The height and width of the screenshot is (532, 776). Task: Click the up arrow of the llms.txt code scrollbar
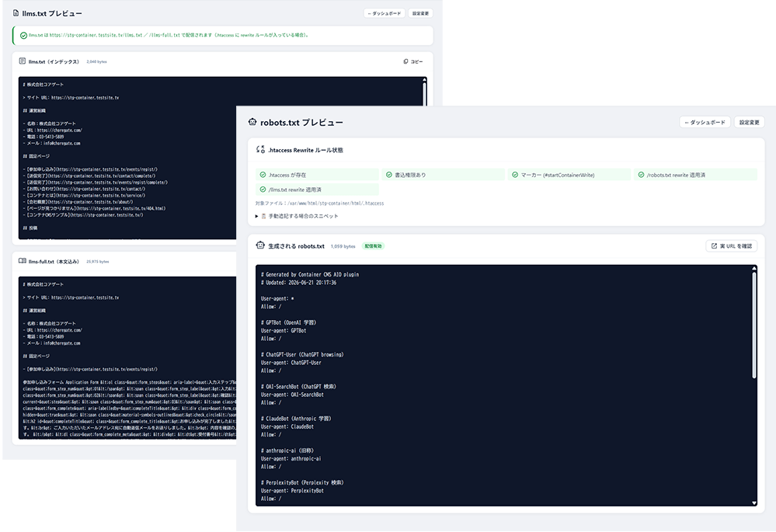425,78
